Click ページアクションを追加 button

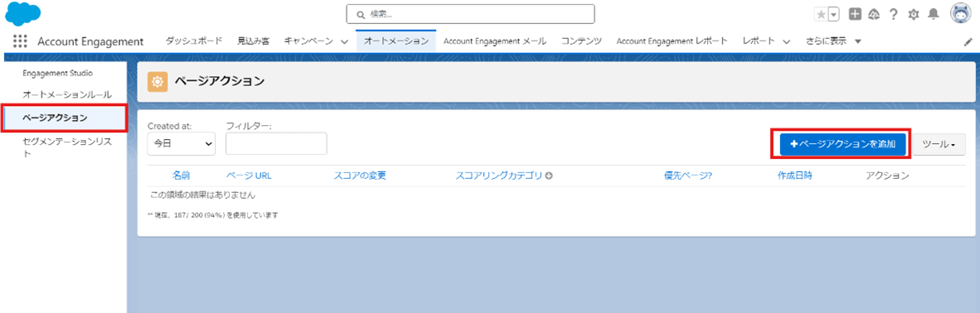pyautogui.click(x=842, y=144)
